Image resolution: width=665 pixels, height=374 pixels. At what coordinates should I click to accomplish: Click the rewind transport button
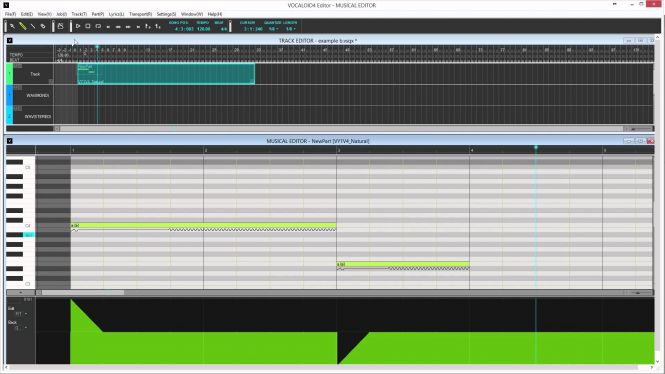pos(118,27)
